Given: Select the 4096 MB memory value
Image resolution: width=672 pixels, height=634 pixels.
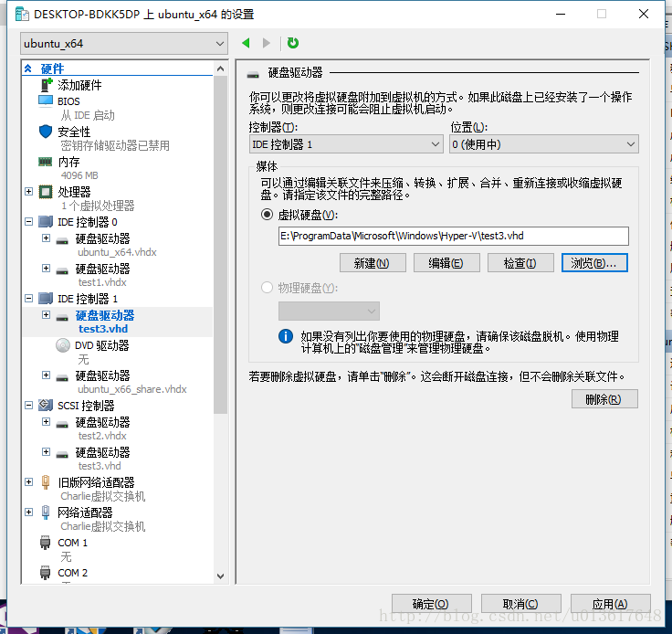Looking at the screenshot, I should (79, 175).
